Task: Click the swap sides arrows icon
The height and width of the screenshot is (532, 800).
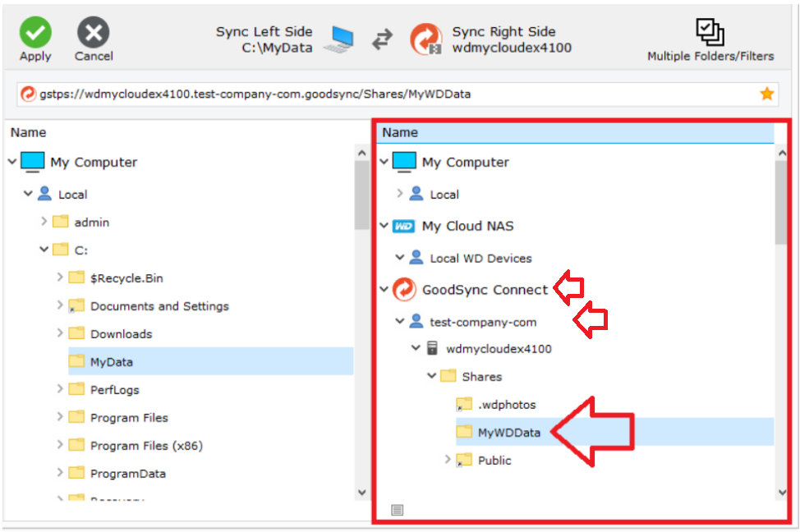Action: pos(383,40)
